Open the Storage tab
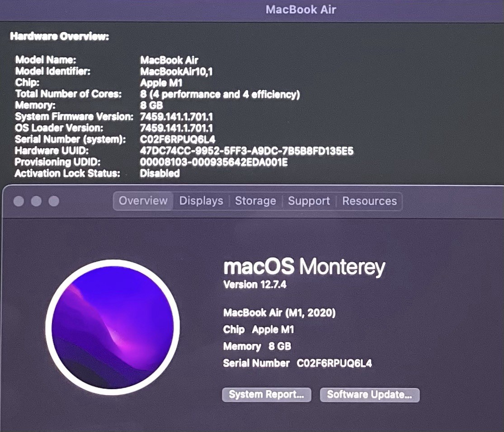 [255, 201]
